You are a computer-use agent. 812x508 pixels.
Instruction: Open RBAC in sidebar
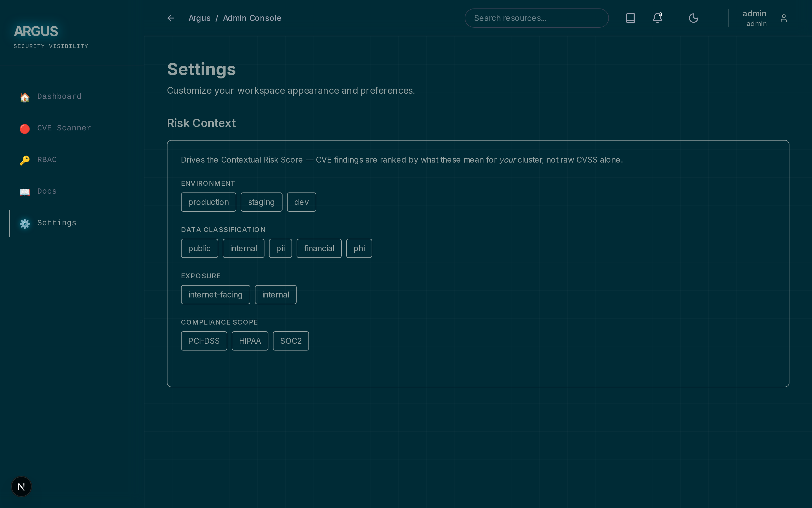[x=72, y=160]
